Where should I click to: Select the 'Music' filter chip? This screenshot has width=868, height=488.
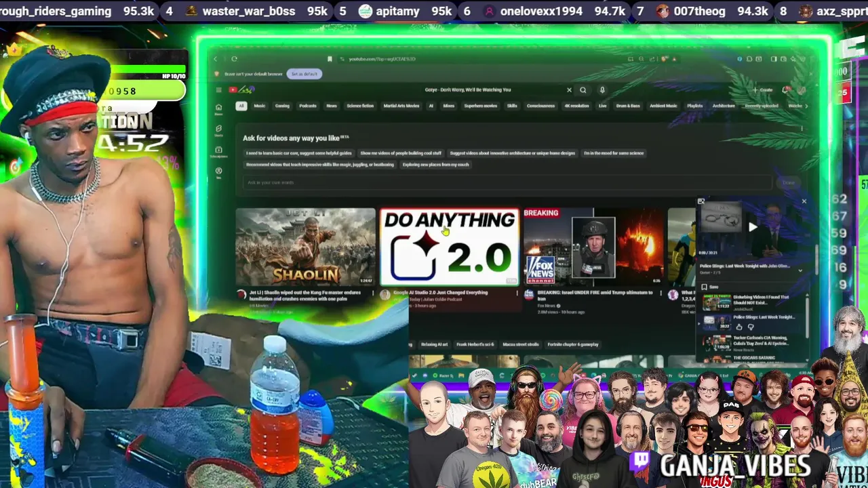tap(260, 106)
